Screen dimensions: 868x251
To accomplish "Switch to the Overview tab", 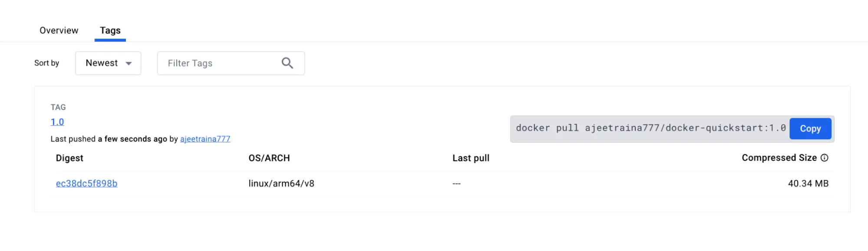I will (59, 30).
